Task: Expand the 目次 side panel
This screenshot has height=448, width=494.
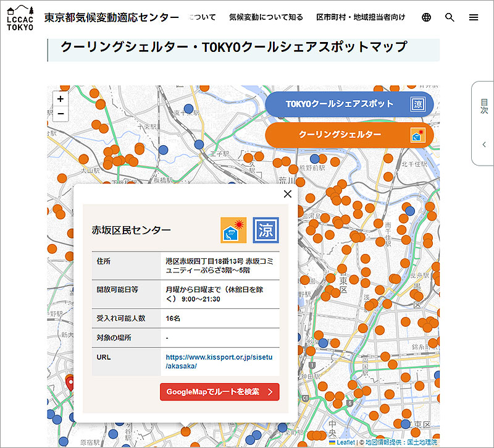Action: pos(484,106)
